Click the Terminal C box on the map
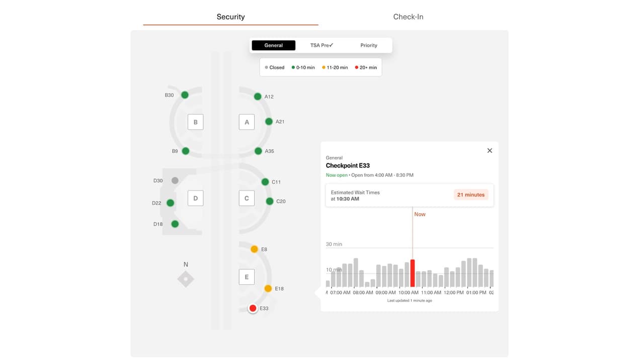644x362 pixels. [x=247, y=198]
